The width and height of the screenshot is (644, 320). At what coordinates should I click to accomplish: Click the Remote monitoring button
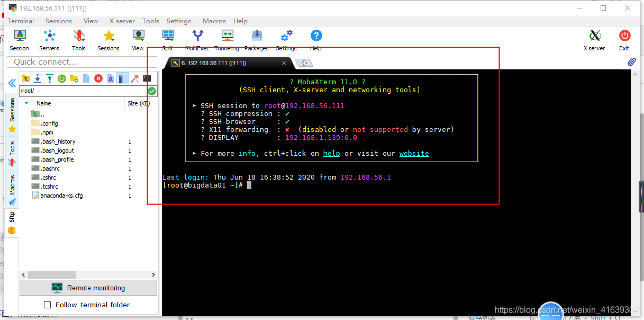point(88,288)
